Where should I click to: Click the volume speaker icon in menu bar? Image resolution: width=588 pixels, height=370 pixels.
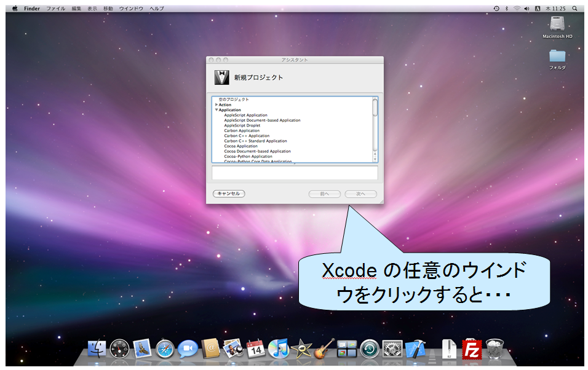pos(527,8)
